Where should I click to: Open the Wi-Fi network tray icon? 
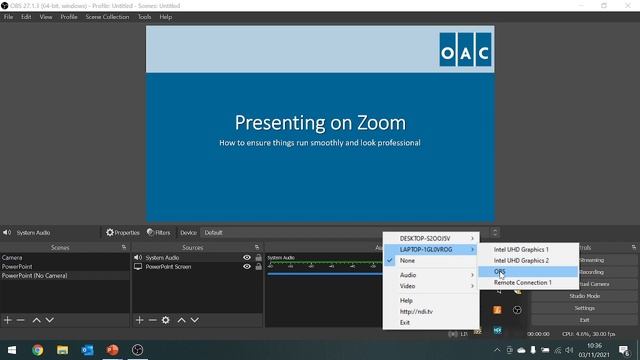pos(558,350)
